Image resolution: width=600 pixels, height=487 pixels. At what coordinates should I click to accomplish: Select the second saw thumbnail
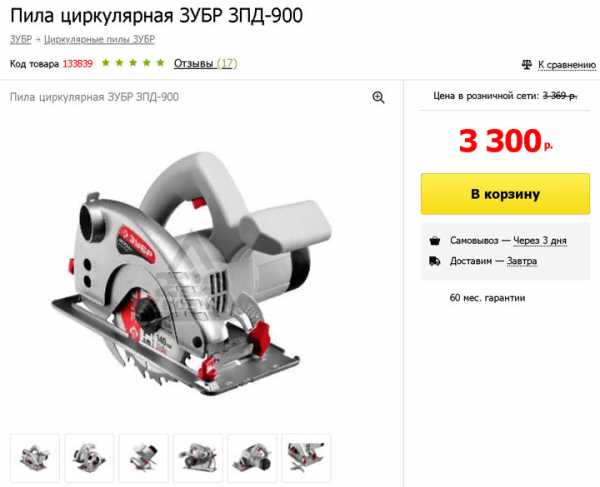click(89, 458)
